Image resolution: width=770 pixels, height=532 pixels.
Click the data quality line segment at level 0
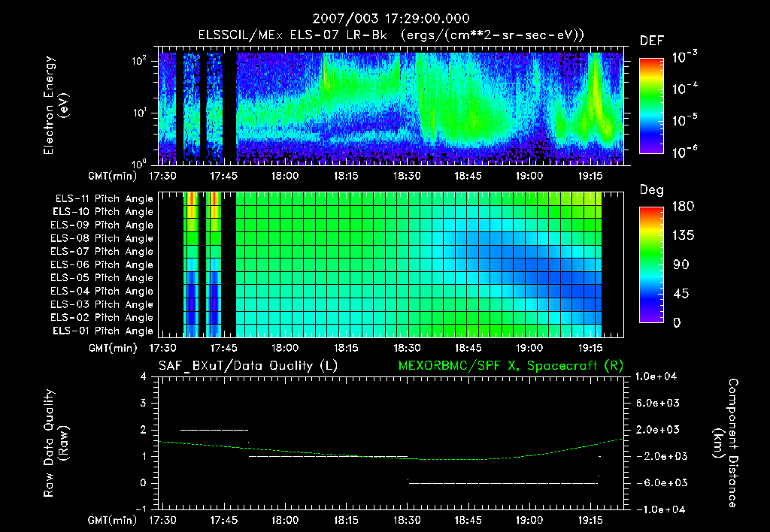(x=503, y=483)
